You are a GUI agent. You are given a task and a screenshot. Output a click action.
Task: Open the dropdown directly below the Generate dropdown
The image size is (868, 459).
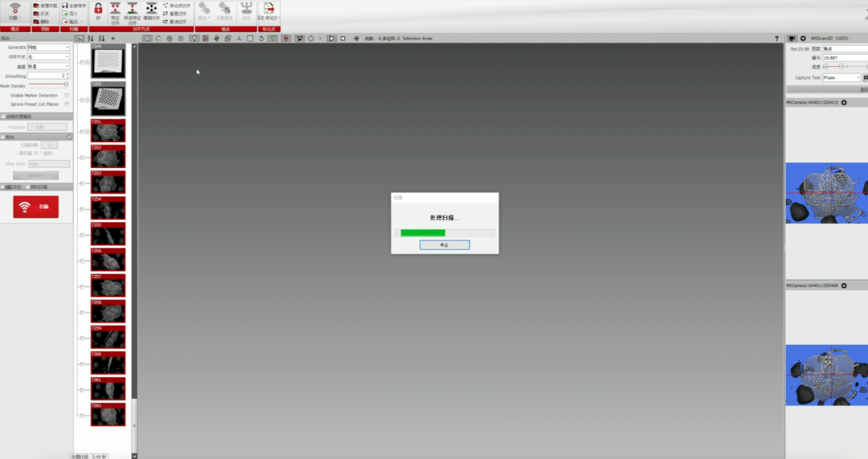(x=49, y=56)
